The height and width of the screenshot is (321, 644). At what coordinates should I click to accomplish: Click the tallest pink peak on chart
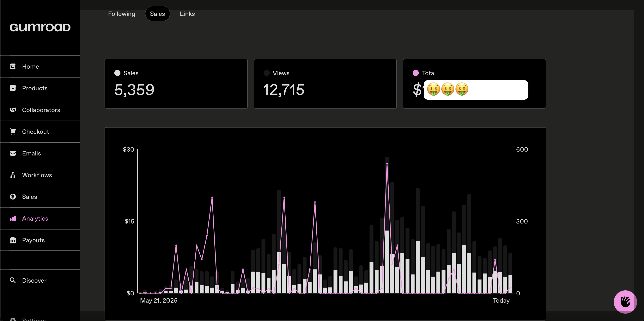click(x=387, y=164)
